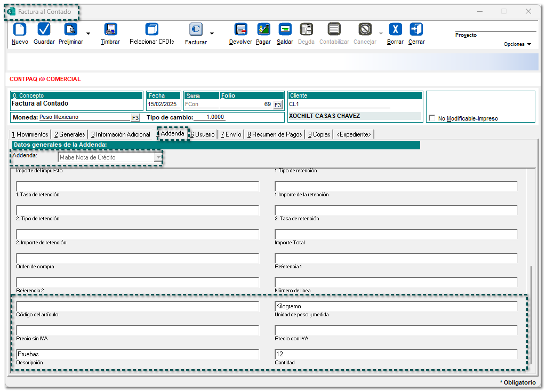The width and height of the screenshot is (546, 392).
Task: Click the Descripción field containing Pruebas
Action: [137, 354]
